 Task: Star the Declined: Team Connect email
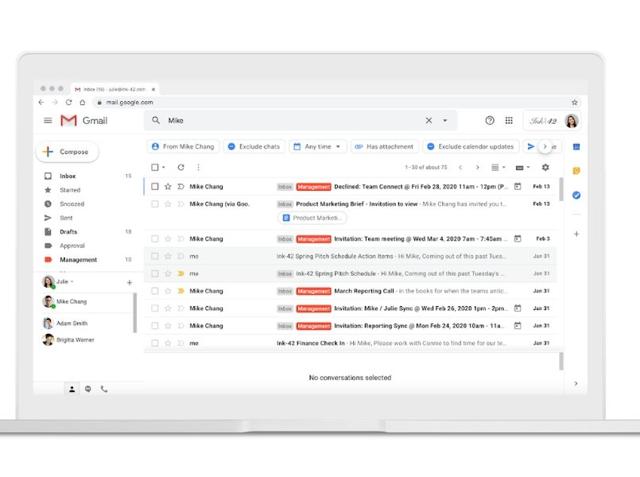[x=168, y=186]
